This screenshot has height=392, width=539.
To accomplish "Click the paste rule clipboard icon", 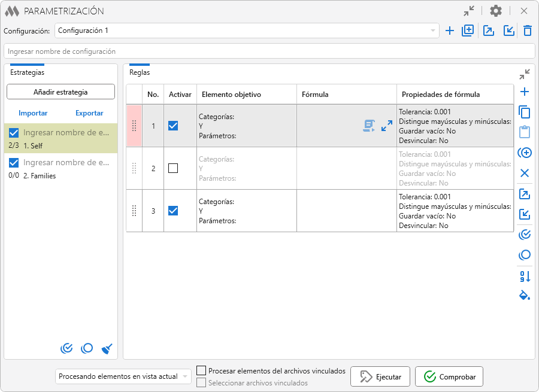I will tap(525, 132).
